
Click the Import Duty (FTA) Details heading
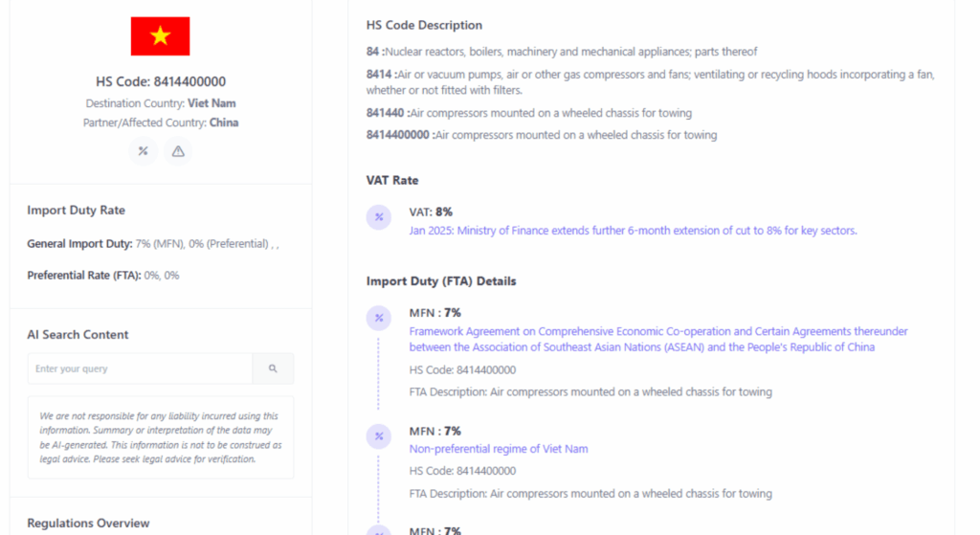(x=441, y=281)
